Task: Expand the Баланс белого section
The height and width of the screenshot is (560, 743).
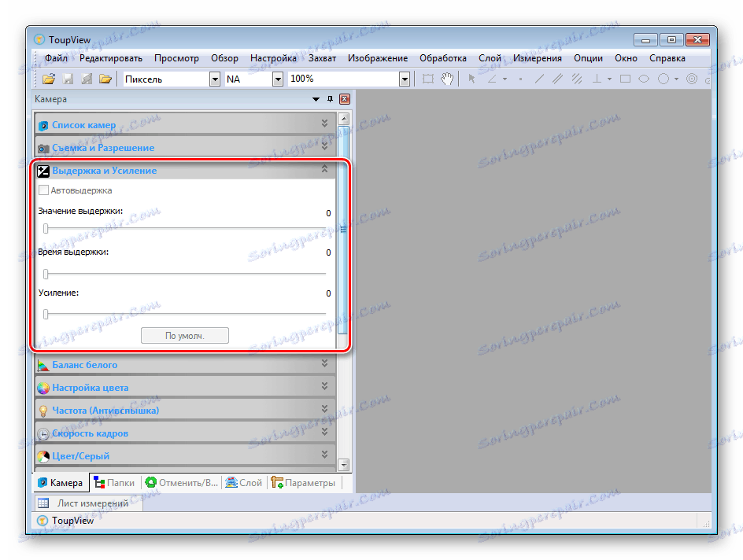Action: (x=324, y=363)
